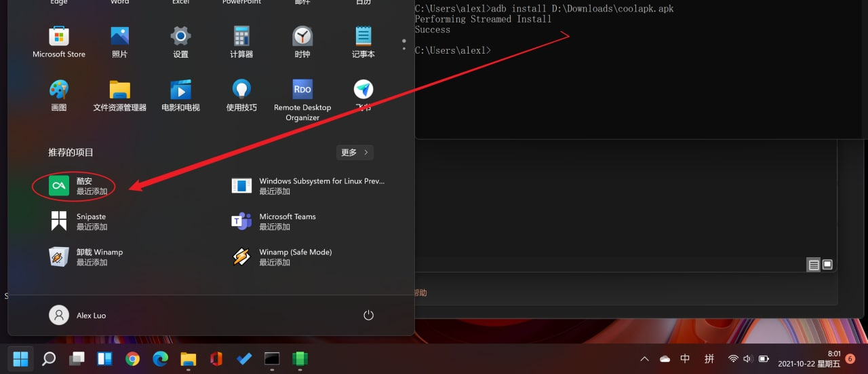Toggle the 中 Chinese input mode indicator
Screen dimensions: 868x374
pos(685,358)
